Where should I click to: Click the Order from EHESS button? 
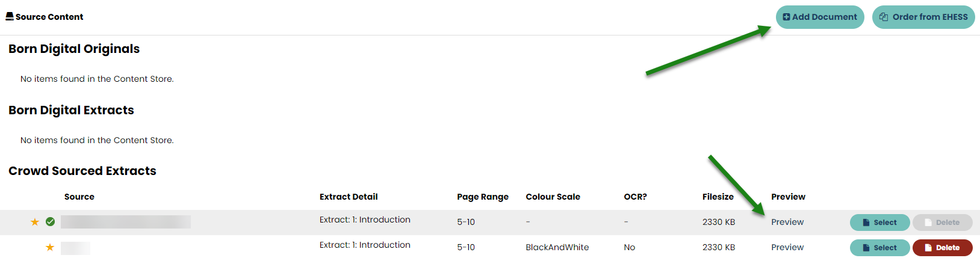[x=923, y=17]
